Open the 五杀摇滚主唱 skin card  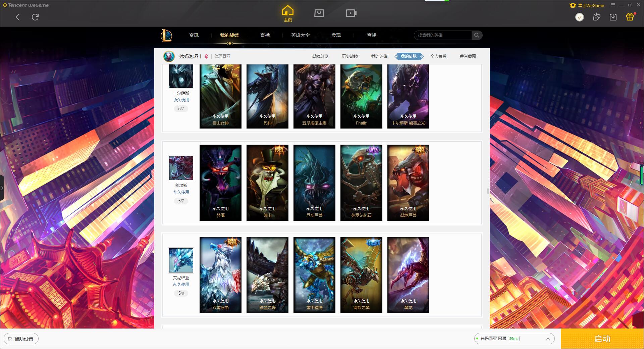(314, 96)
